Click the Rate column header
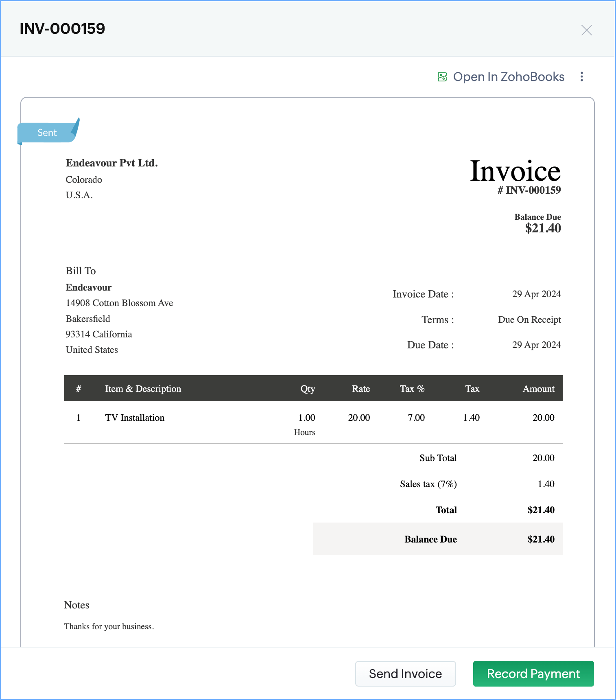This screenshot has height=700, width=616. (x=361, y=389)
